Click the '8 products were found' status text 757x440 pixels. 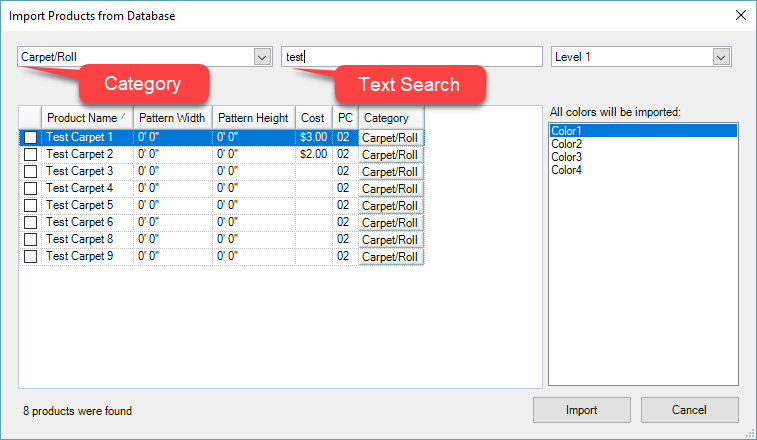(x=77, y=411)
